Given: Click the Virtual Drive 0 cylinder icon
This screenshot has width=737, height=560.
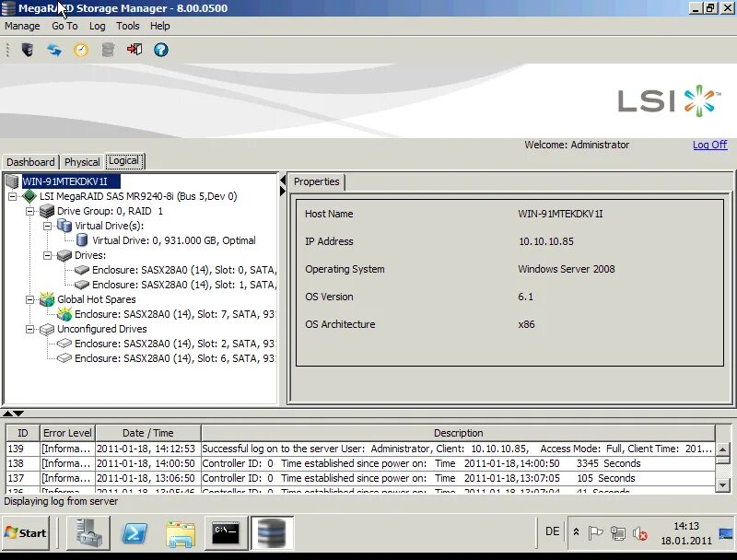Looking at the screenshot, I should coord(82,240).
